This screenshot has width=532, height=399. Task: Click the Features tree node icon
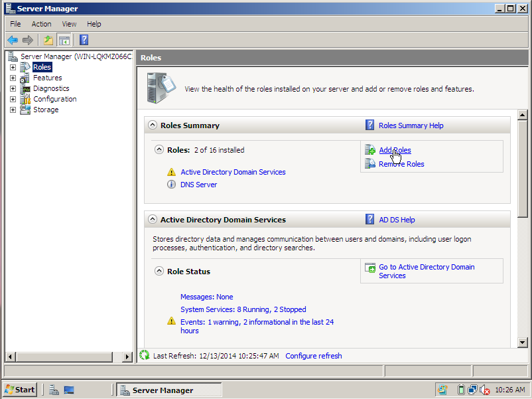click(x=25, y=78)
